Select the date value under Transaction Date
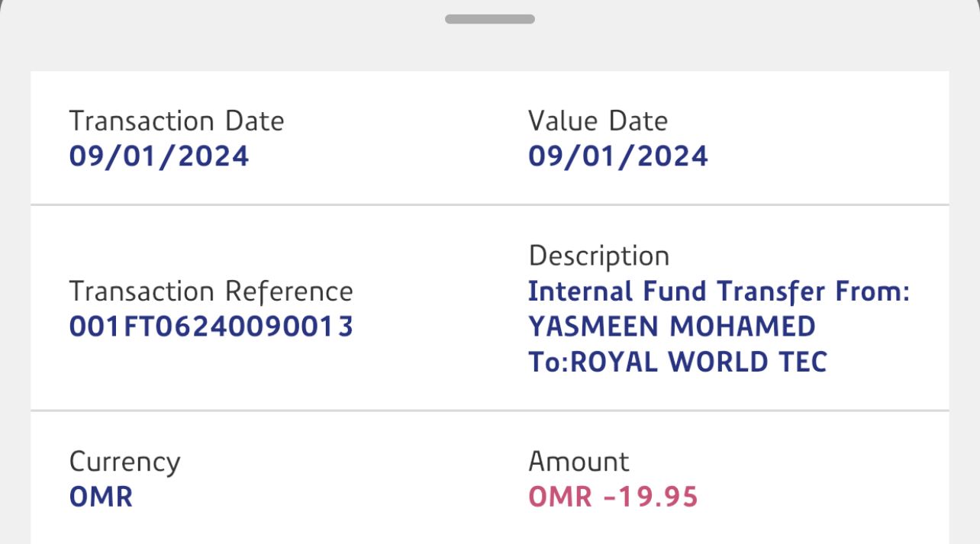 [x=159, y=156]
